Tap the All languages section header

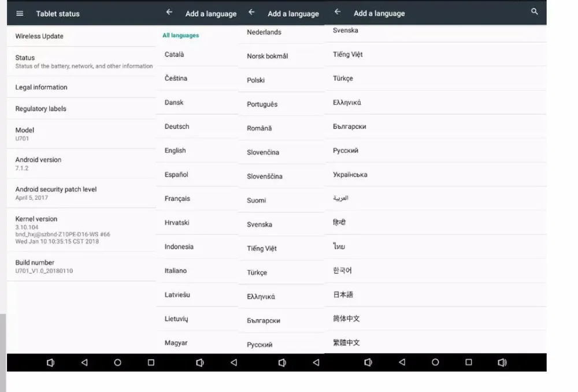pyautogui.click(x=180, y=35)
